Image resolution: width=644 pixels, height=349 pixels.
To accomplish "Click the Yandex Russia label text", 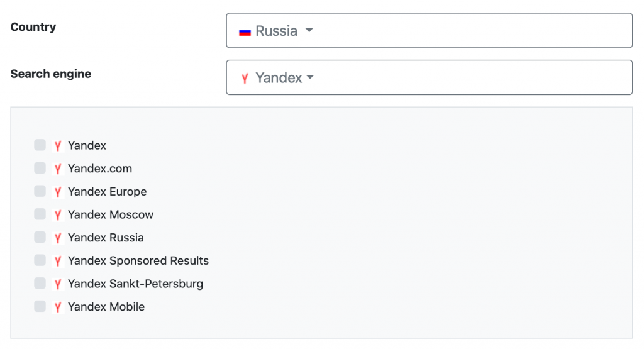I will (x=106, y=238).
